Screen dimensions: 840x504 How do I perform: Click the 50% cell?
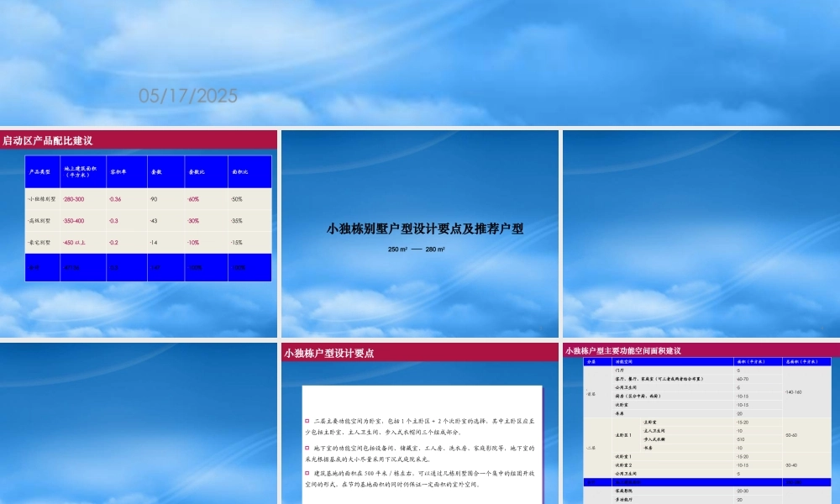[249, 199]
